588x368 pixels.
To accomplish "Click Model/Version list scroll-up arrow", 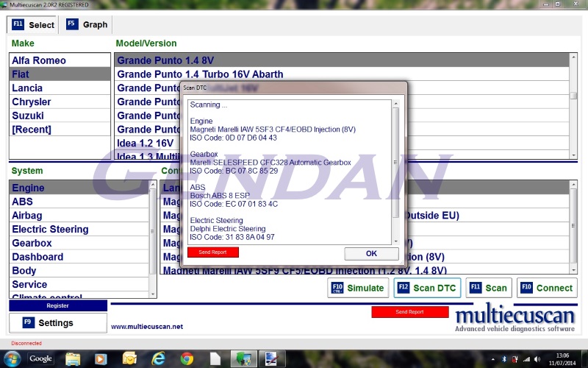I will (573, 57).
